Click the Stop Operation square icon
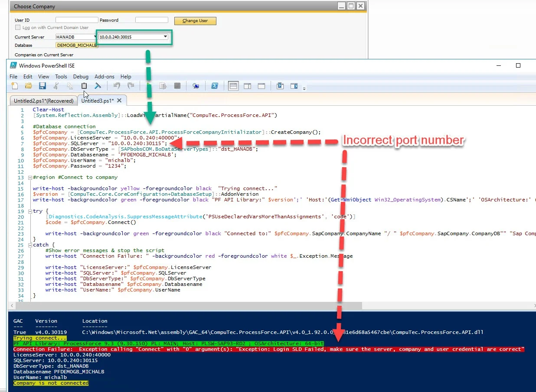 [177, 86]
